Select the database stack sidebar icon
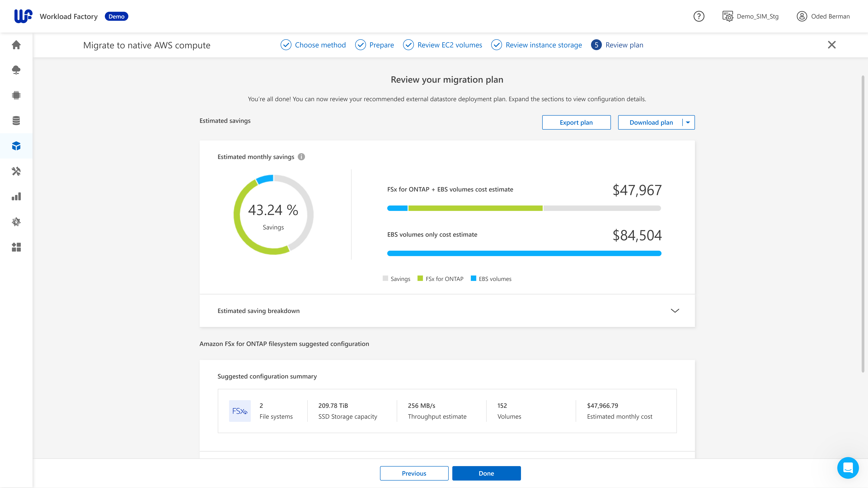This screenshot has height=488, width=868. 16,121
